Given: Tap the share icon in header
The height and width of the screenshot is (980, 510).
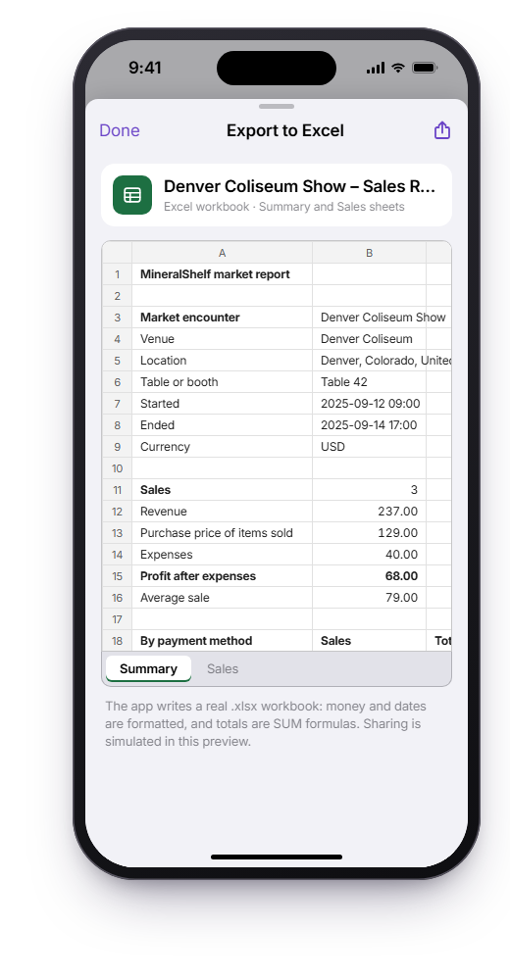Looking at the screenshot, I should click(441, 130).
